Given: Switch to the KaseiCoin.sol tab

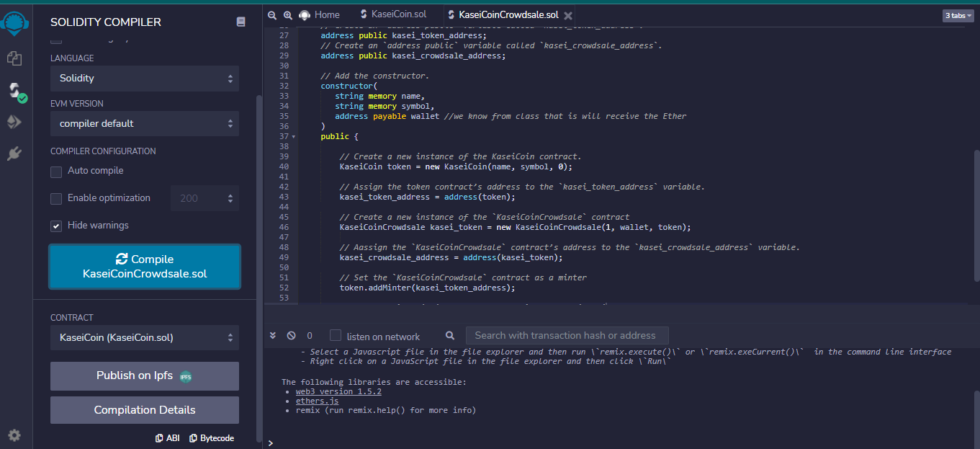Looking at the screenshot, I should (393, 14).
